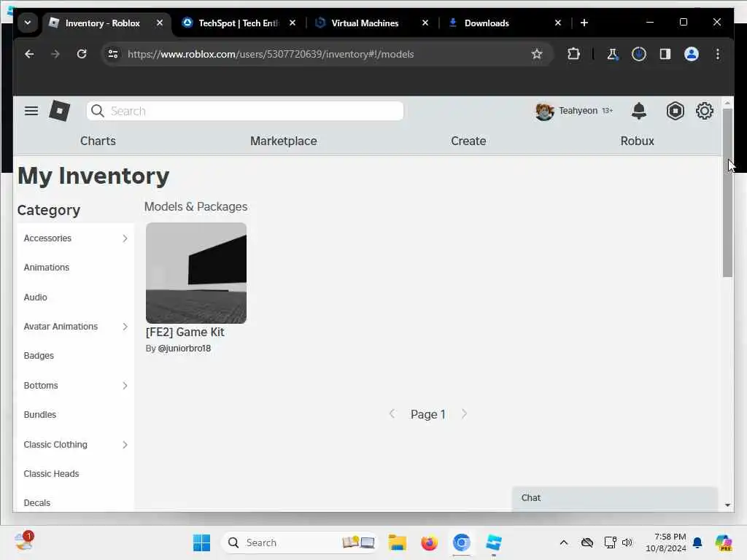Expand the Accessories category chevron
This screenshot has height=560, width=747.
[x=125, y=238]
